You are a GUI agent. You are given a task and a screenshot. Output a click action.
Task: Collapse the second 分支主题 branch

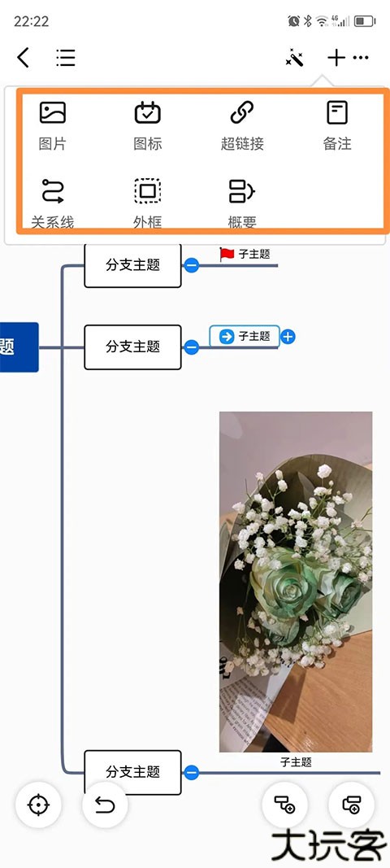click(x=191, y=347)
